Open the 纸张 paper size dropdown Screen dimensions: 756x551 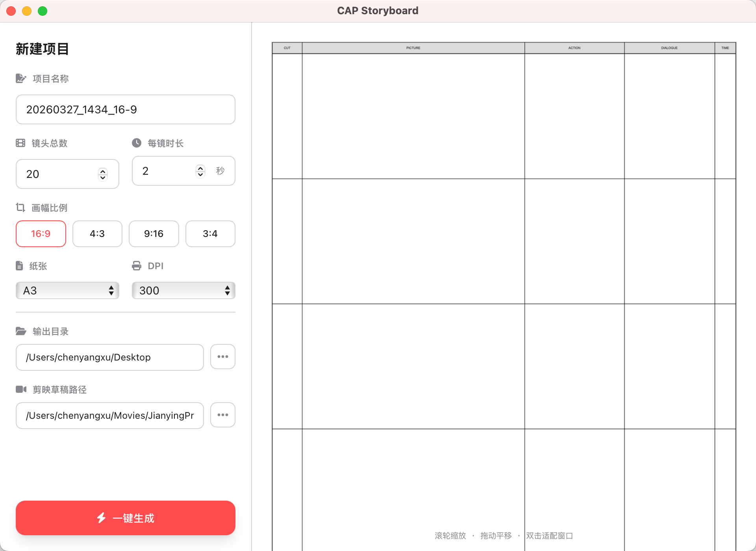[67, 290]
